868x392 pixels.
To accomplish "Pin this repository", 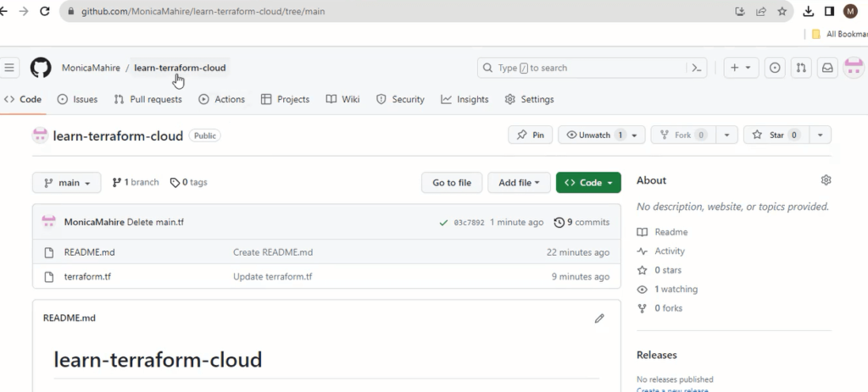I will 531,135.
